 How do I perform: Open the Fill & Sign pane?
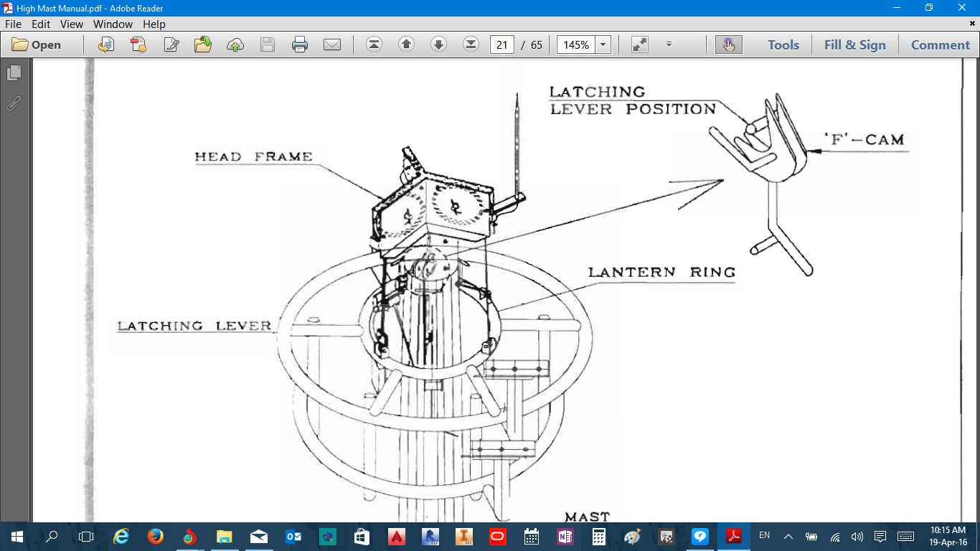pos(855,44)
